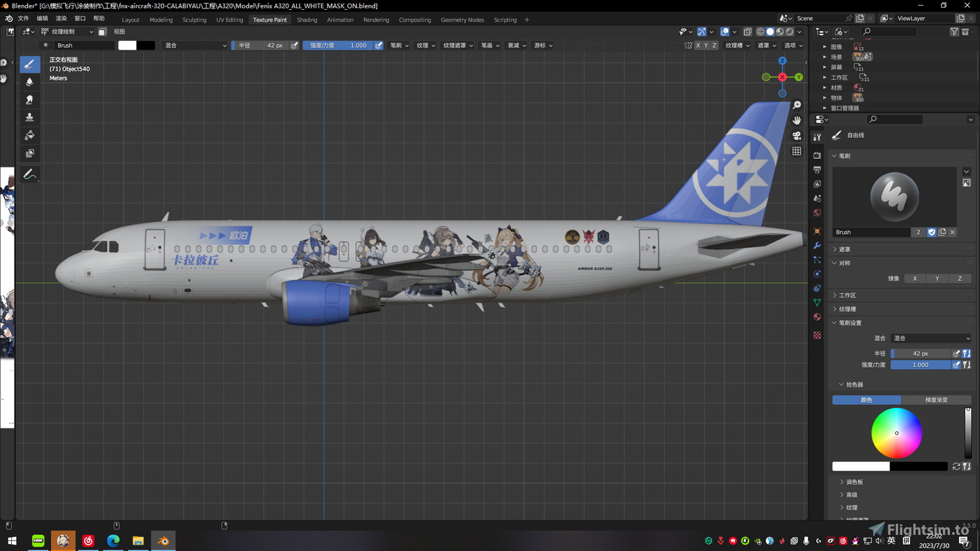Toggle fake user shield for Brush
This screenshot has height=551, width=980.
click(932, 232)
